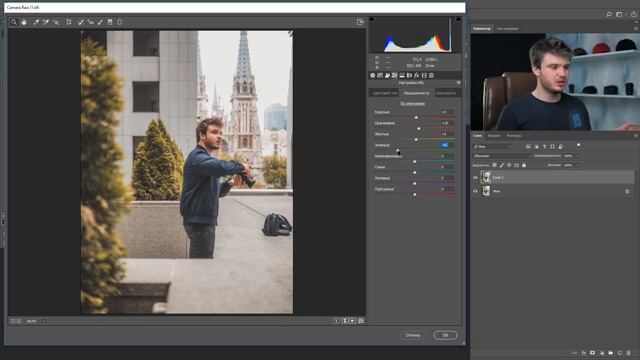Image resolution: width=640 pixels, height=360 pixels.
Task: Open the Basic panel icon
Action: click(x=372, y=76)
